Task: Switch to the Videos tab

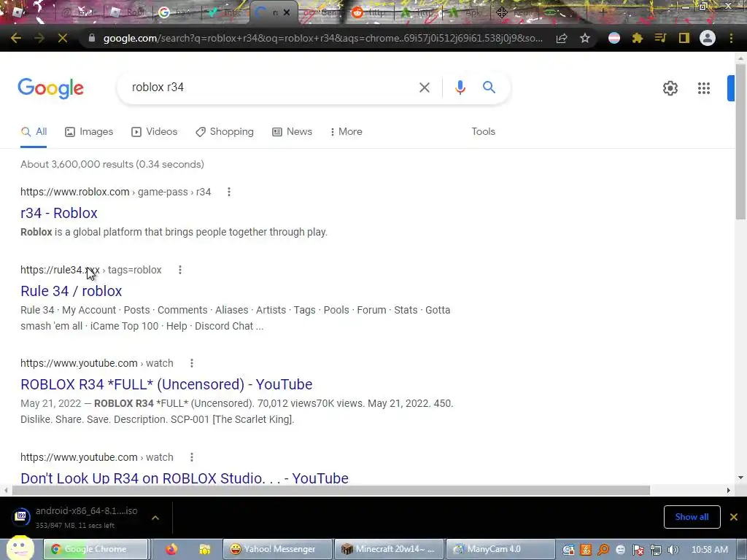Action: click(x=154, y=131)
